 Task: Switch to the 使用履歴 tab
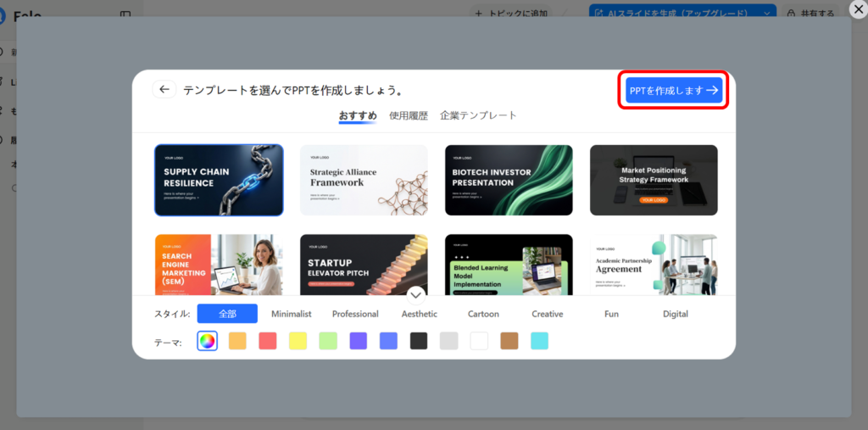409,115
